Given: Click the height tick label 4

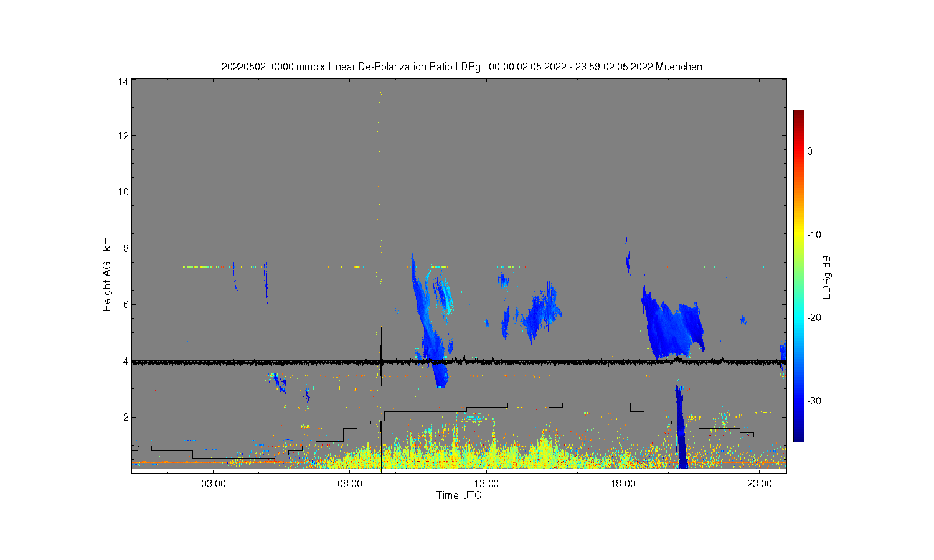Looking at the screenshot, I should [x=126, y=361].
